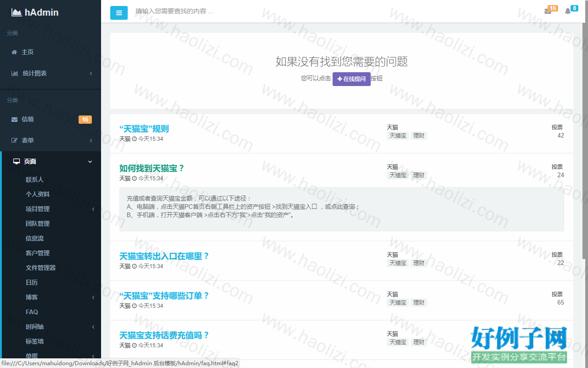The image size is (588, 368).
Task: Open 文件管理器 page
Action: pos(40,268)
